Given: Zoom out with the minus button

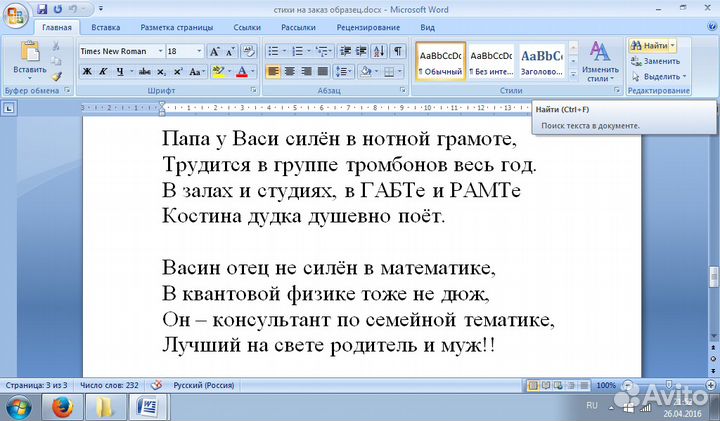Looking at the screenshot, I should (628, 385).
